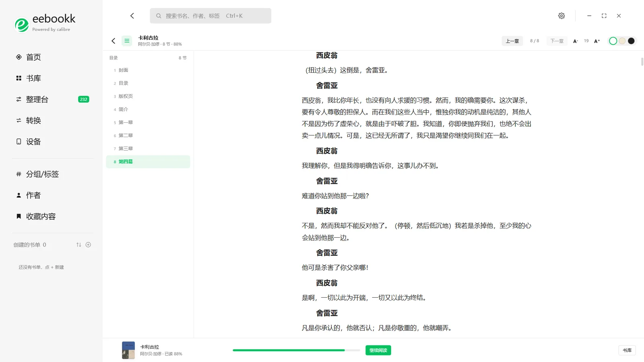The image size is (644, 362).
Task: Click the 卡利古拉 cover thumbnail in bottom bar
Action: [128, 350]
